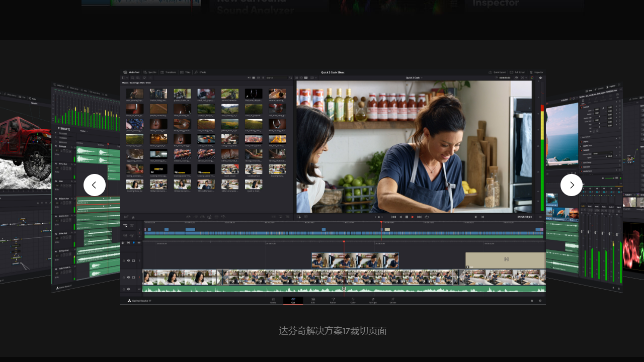This screenshot has width=644, height=362.
Task: Open the Inspector panel
Action: click(536, 72)
